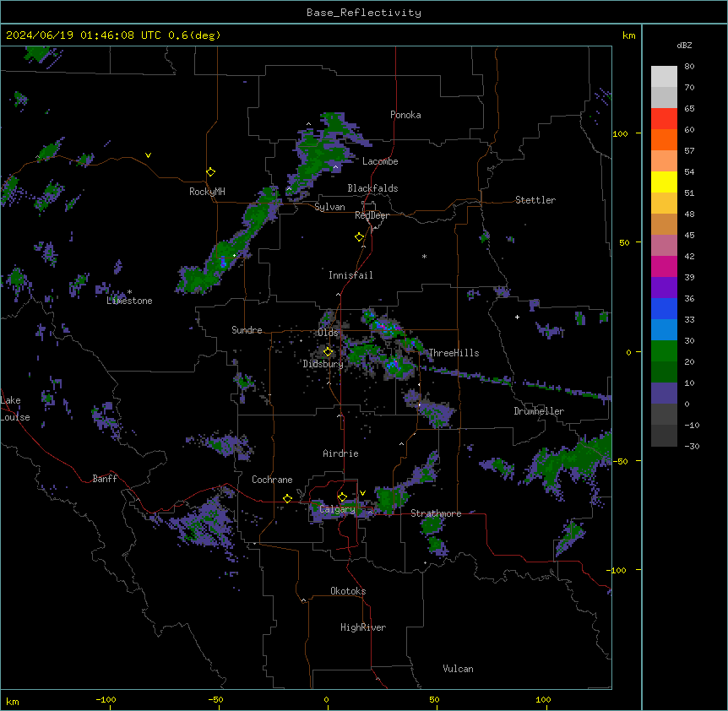Select the asterisk marker above Limestone
Image resolution: width=728 pixels, height=711 pixels.
point(129,292)
